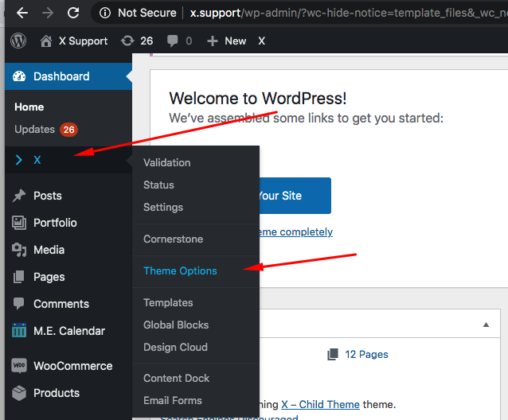Click the Products box icon
The image size is (508, 420).
coord(19,393)
